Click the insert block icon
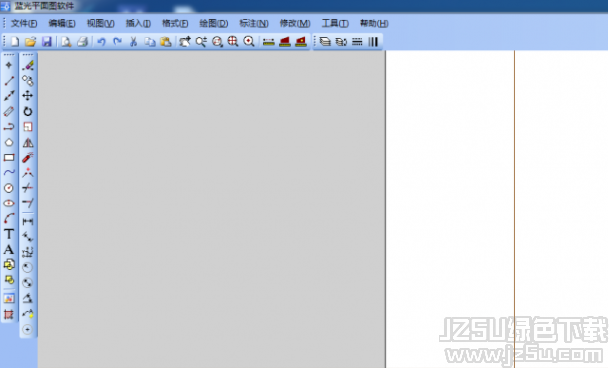 pyautogui.click(x=9, y=280)
